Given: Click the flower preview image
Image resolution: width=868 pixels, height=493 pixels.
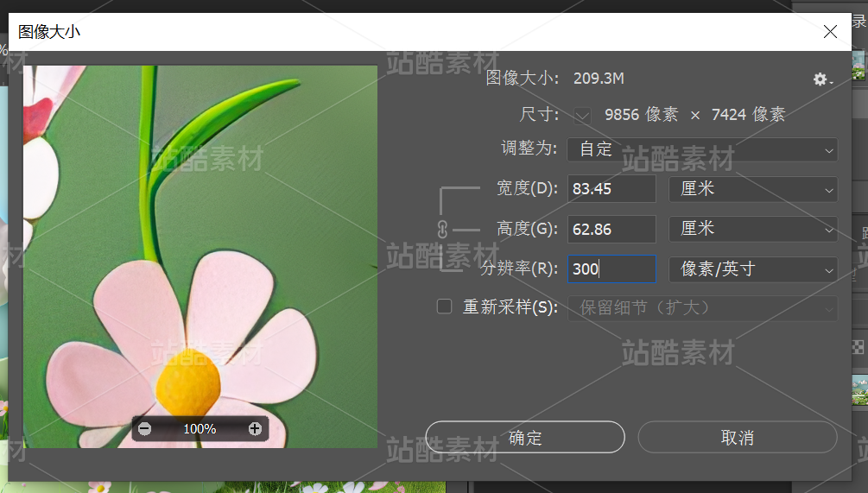Looking at the screenshot, I should pos(200,256).
